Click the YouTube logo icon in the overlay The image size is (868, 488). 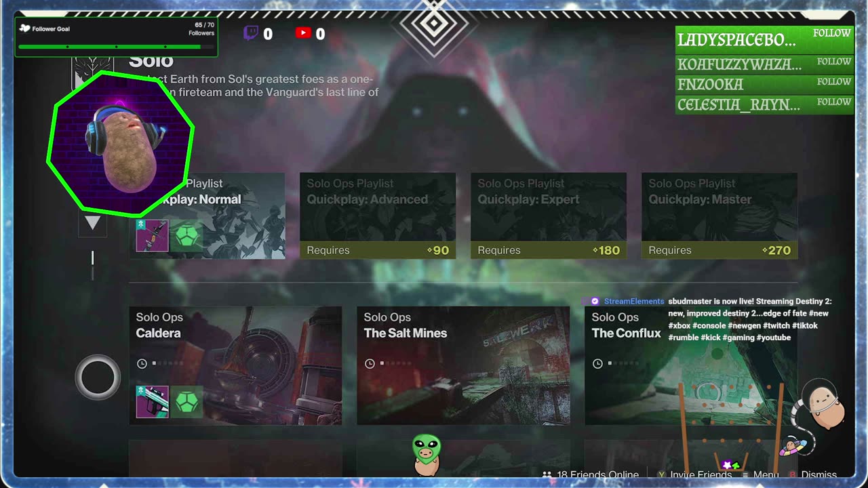pos(303,33)
